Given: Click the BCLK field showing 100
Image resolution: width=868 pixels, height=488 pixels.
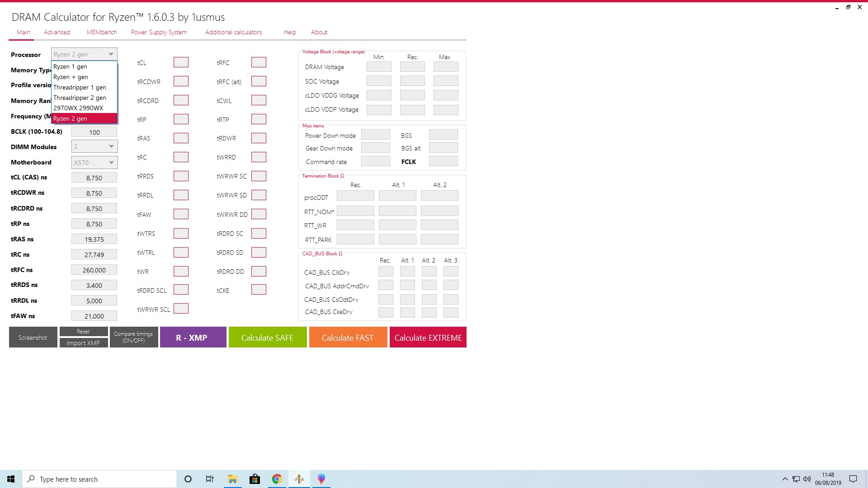Looking at the screenshot, I should [x=94, y=132].
